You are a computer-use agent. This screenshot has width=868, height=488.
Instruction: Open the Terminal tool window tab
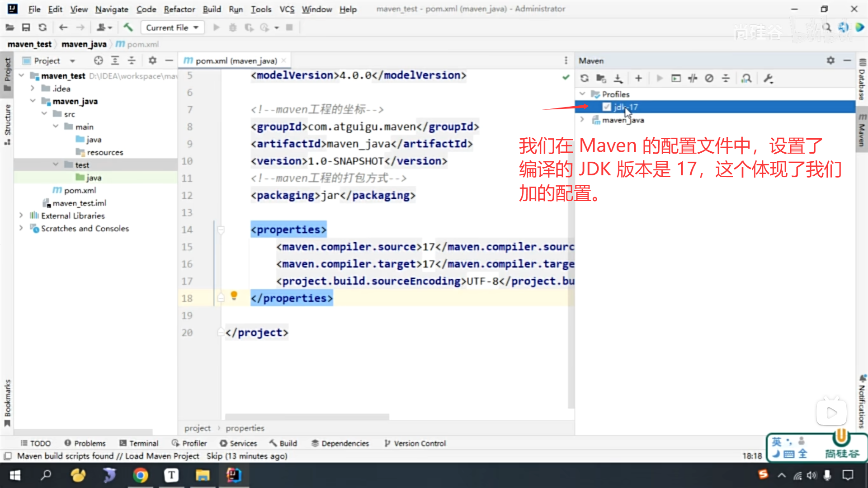(139, 443)
